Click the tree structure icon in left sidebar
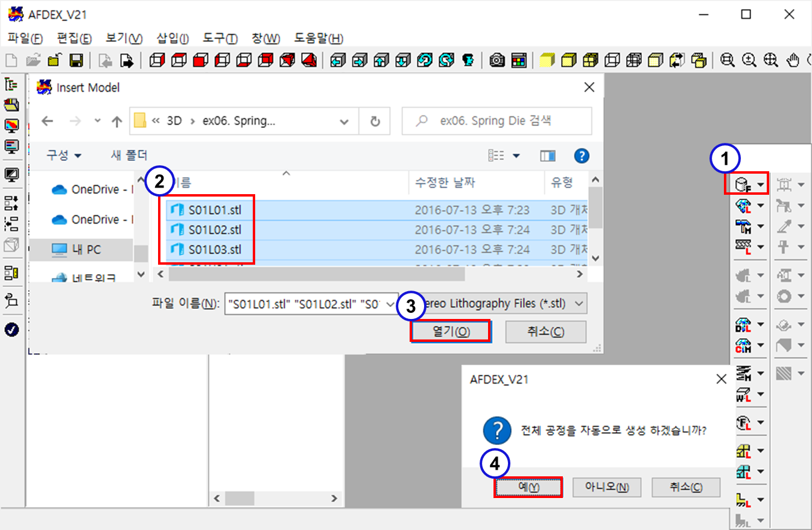 [x=11, y=84]
